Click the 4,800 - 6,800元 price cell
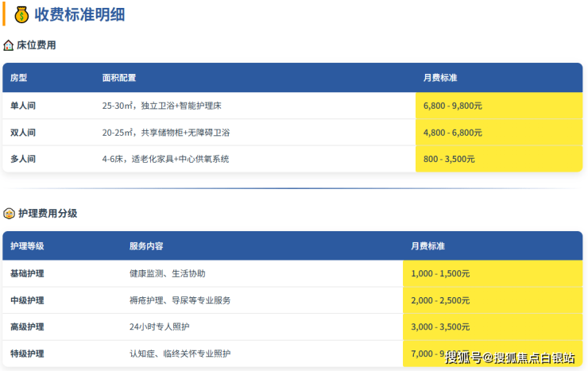This screenshot has width=588, height=371. pyautogui.click(x=452, y=133)
